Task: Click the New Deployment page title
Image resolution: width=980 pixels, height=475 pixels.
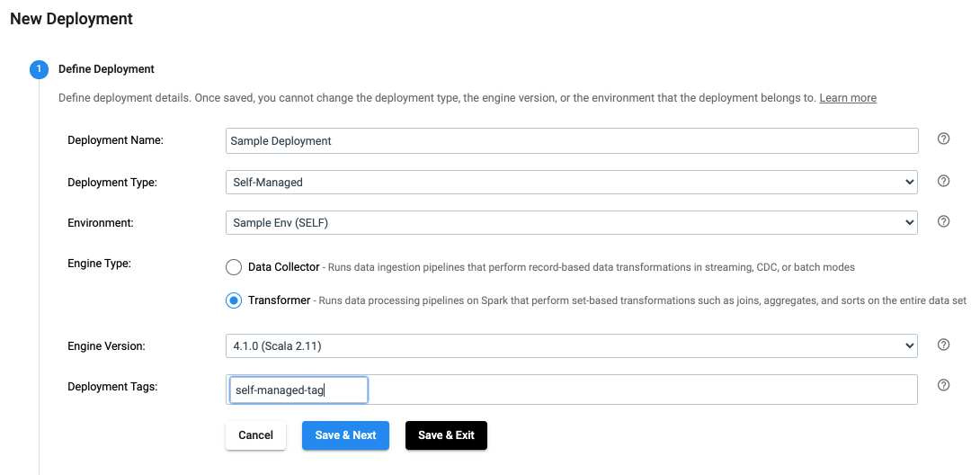Action: point(72,19)
